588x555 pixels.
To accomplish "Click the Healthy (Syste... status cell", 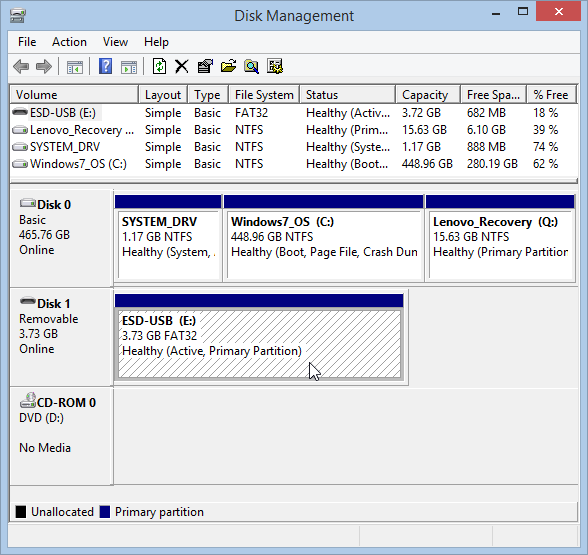I will (348, 147).
